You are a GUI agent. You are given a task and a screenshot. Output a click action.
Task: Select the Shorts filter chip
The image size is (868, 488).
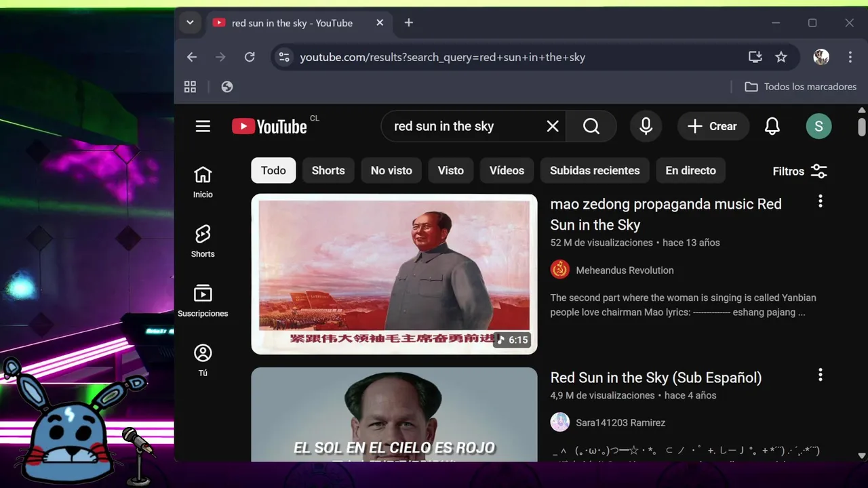click(328, 171)
